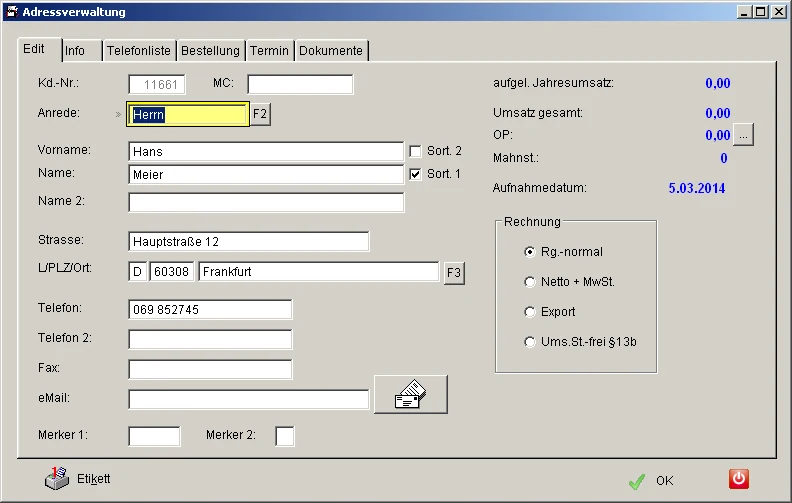Open the Bestellung tab
The width and height of the screenshot is (792, 503).
(210, 51)
